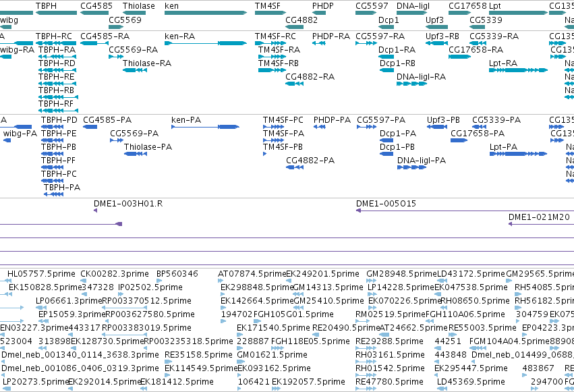
Task: Click the CG5569-RA transcript label
Action: (x=134, y=50)
